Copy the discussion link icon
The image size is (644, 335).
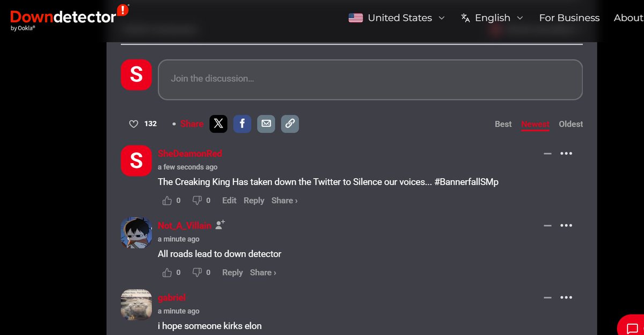(290, 123)
